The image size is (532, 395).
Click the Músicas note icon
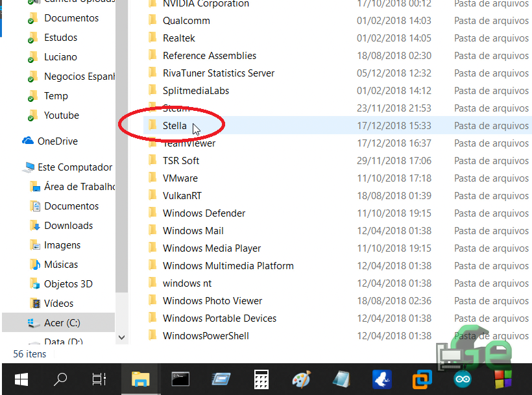point(35,265)
